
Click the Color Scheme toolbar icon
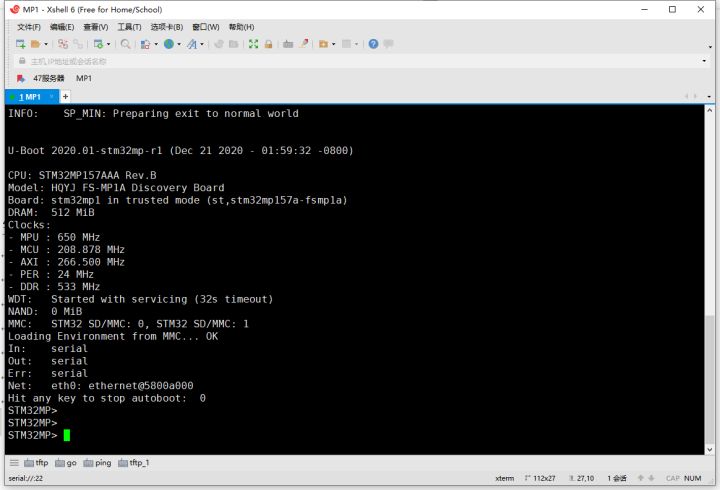click(x=146, y=44)
